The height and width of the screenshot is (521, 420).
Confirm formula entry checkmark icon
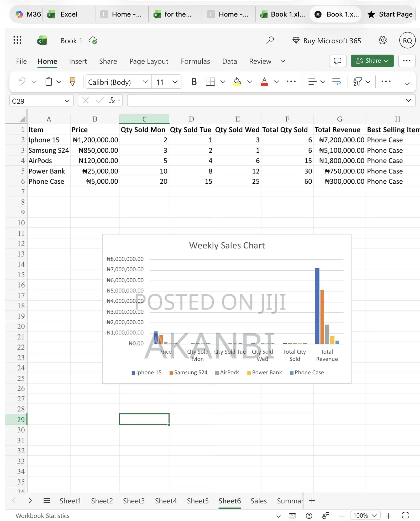(x=100, y=100)
